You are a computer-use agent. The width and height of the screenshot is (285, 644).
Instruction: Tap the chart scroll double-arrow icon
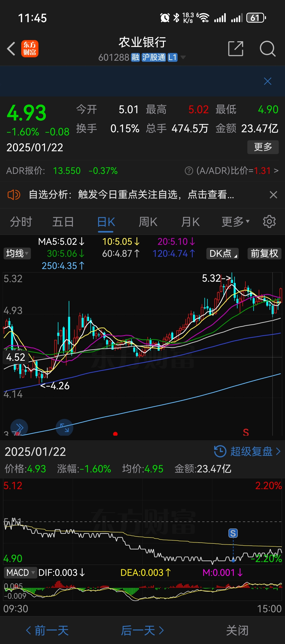pos(19,427)
